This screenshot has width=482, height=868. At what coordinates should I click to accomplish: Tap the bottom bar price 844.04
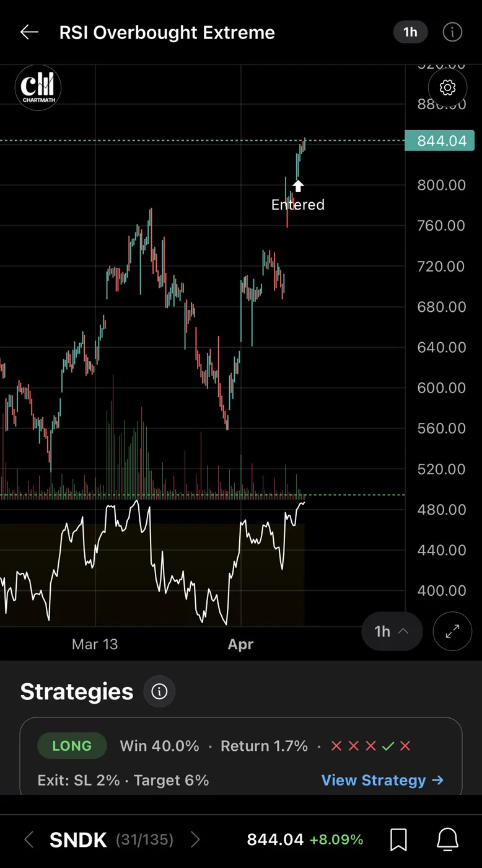275,839
